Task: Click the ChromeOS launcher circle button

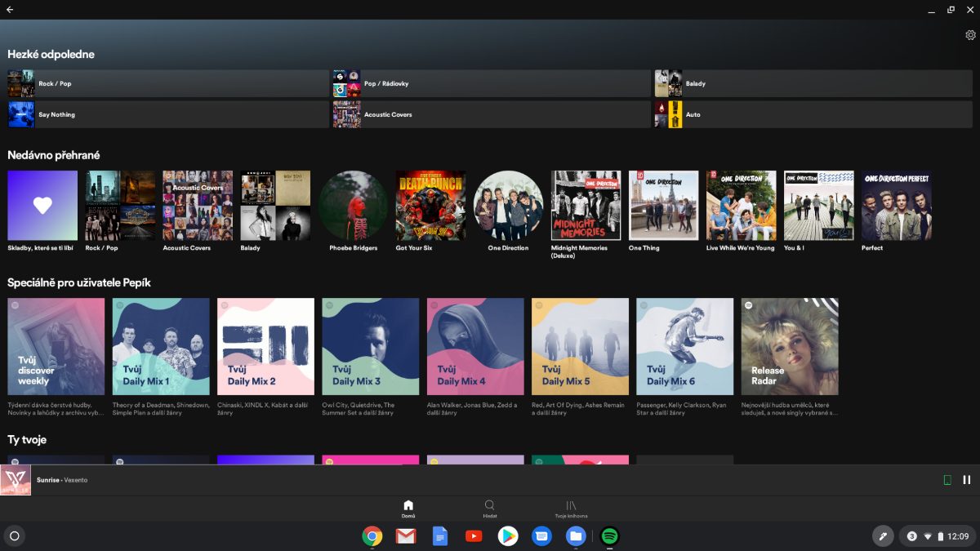Action: tap(14, 536)
